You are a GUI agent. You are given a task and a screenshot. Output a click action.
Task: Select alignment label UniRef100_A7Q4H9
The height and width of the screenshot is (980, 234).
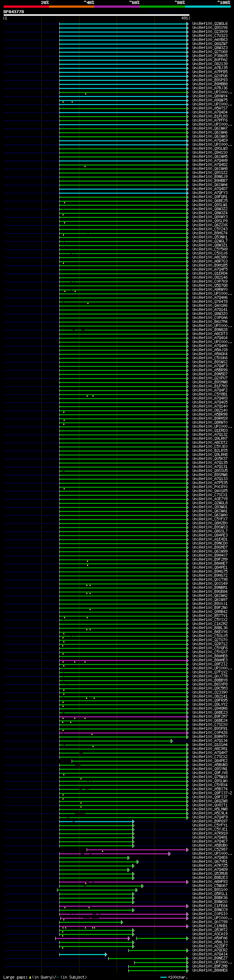pyautogui.click(x=210, y=160)
